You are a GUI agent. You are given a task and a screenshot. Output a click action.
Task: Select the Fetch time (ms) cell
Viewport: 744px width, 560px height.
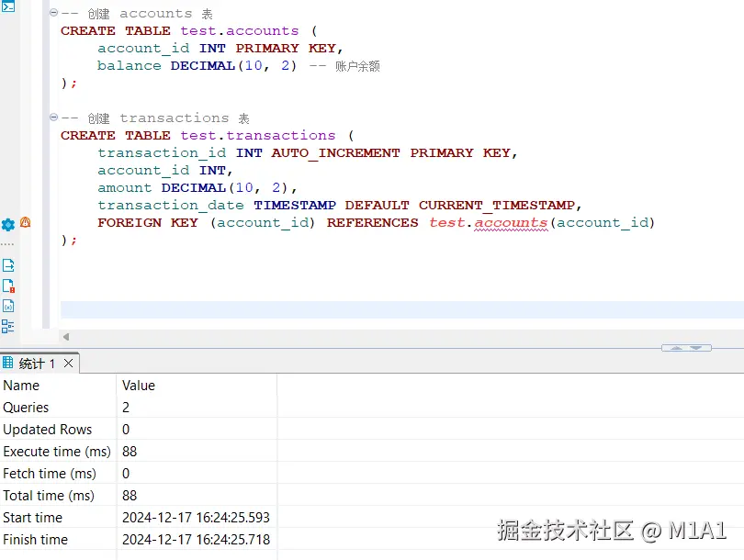click(x=58, y=473)
